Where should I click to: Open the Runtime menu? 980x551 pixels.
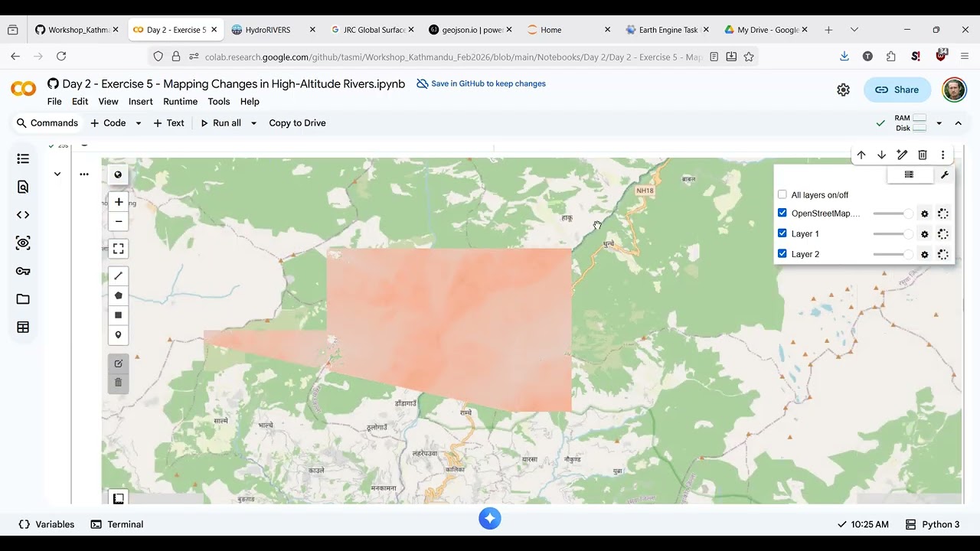pos(181,102)
